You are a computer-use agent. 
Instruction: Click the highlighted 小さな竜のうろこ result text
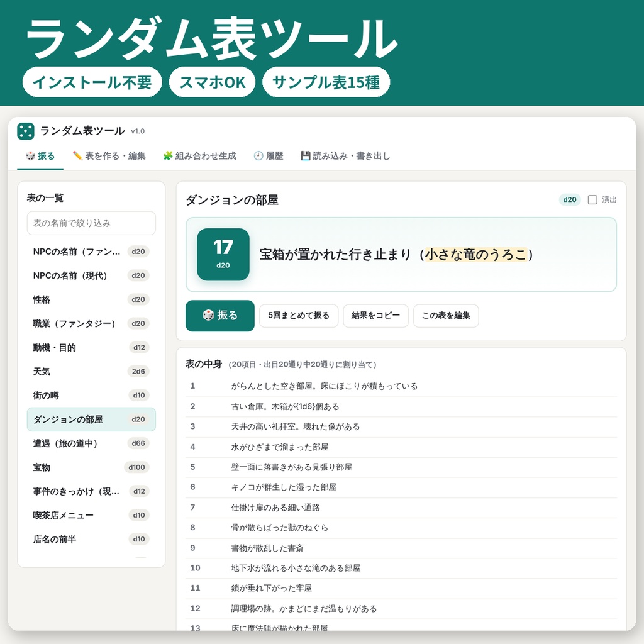coord(475,255)
